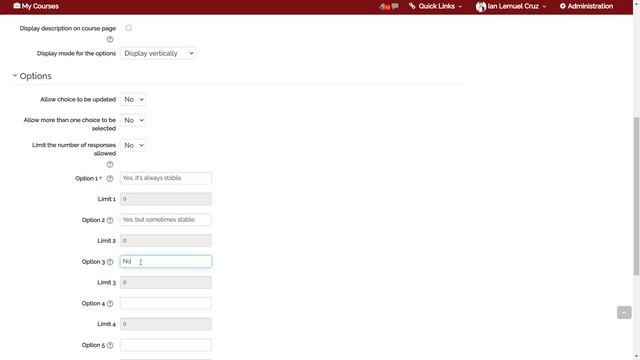Open the Administration menu
640x360 pixels.
[587, 6]
